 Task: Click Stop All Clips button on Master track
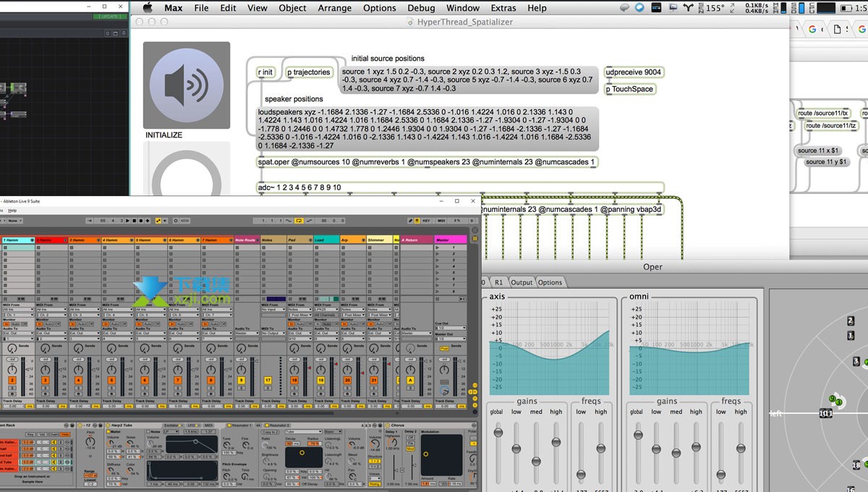tap(437, 298)
